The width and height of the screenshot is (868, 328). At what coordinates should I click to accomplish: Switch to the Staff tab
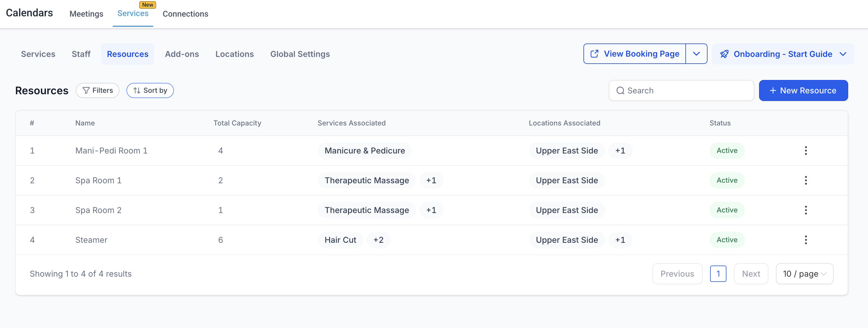(x=81, y=54)
